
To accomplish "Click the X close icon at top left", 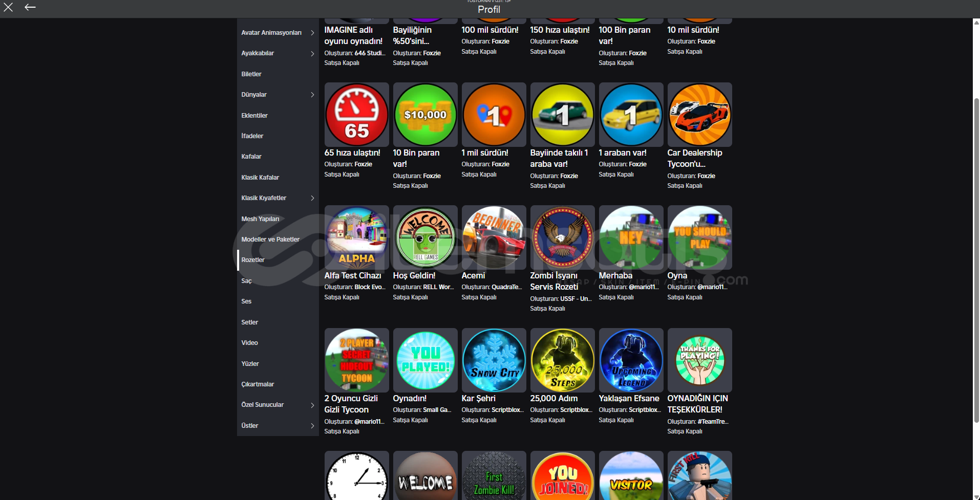I will (8, 7).
